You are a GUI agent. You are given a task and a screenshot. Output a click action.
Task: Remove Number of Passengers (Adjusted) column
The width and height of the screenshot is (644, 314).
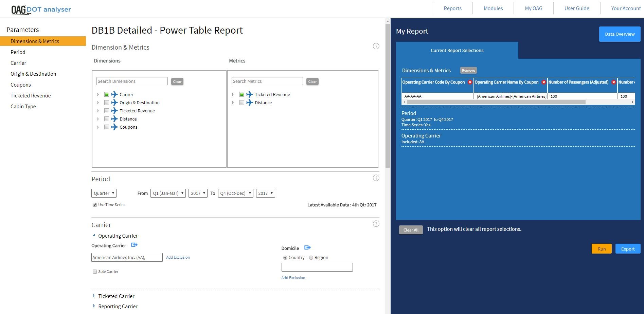click(x=614, y=82)
